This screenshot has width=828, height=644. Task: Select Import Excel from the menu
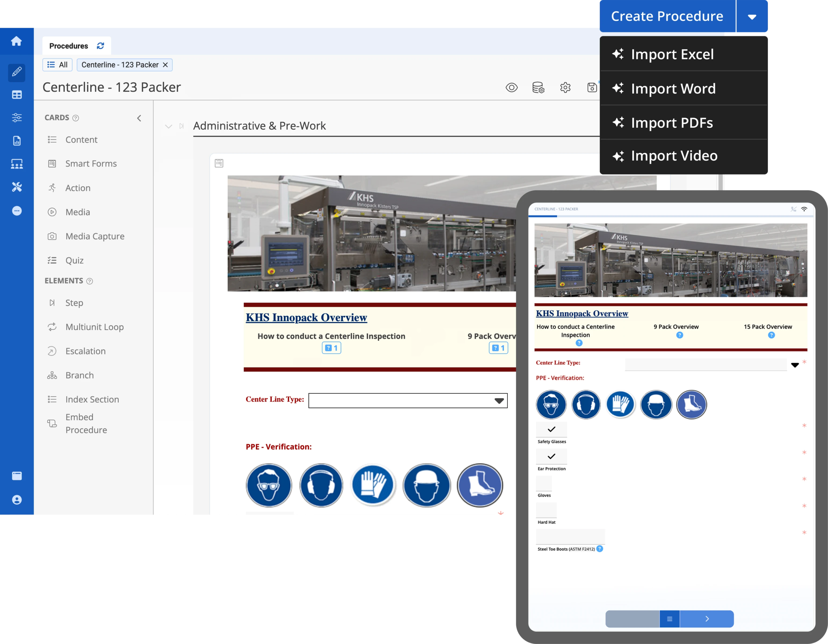point(672,54)
